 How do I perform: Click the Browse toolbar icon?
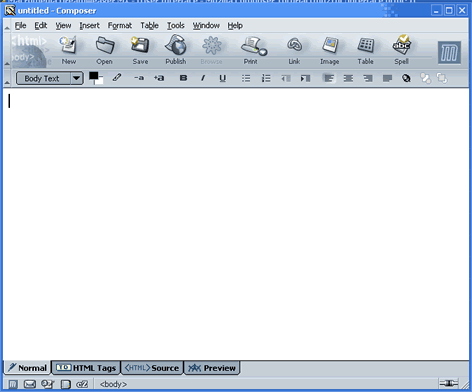(x=211, y=50)
